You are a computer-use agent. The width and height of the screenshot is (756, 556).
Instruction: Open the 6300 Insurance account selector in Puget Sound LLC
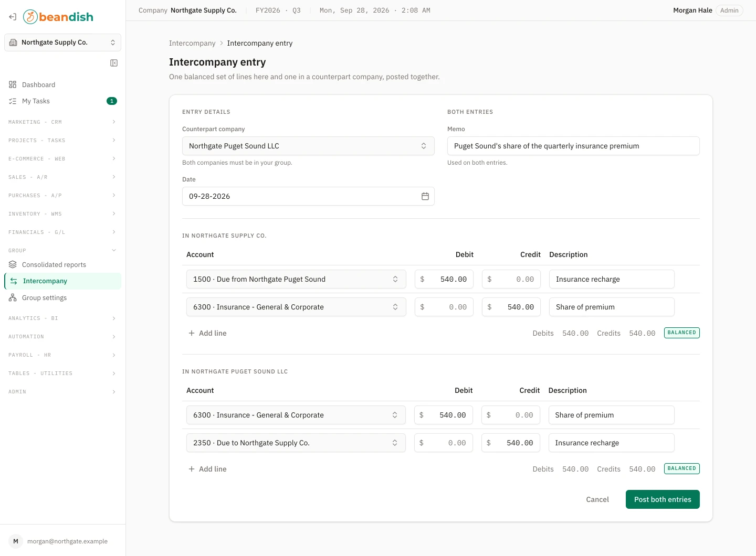point(296,415)
